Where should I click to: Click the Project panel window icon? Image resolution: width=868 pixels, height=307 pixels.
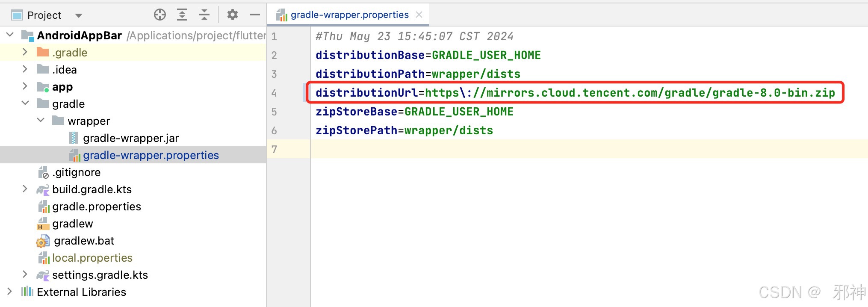point(17,15)
